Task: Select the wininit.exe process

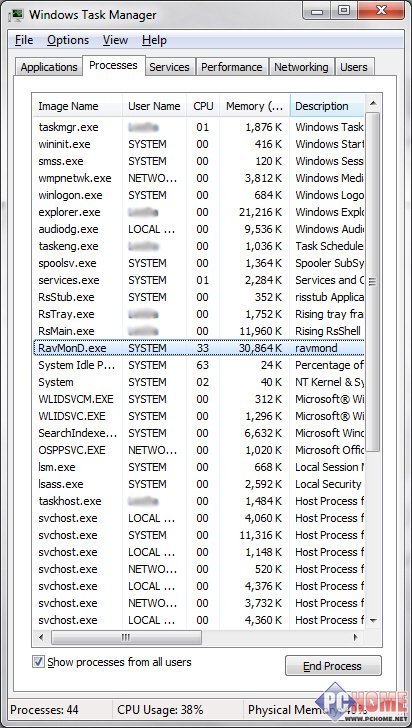Action: click(199, 144)
